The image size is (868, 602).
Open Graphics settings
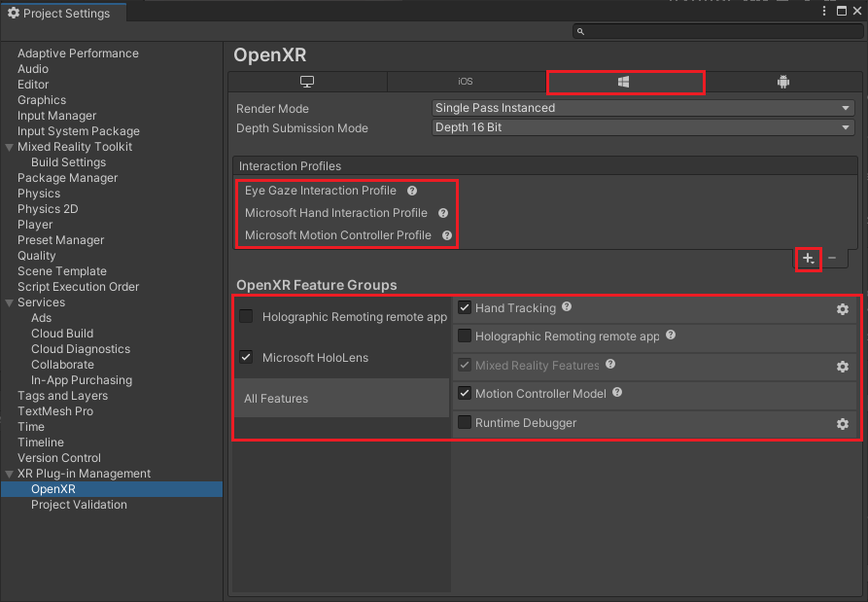tap(42, 100)
